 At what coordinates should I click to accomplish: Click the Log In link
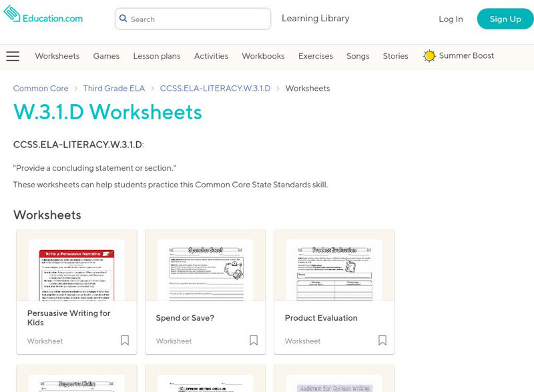pos(451,19)
